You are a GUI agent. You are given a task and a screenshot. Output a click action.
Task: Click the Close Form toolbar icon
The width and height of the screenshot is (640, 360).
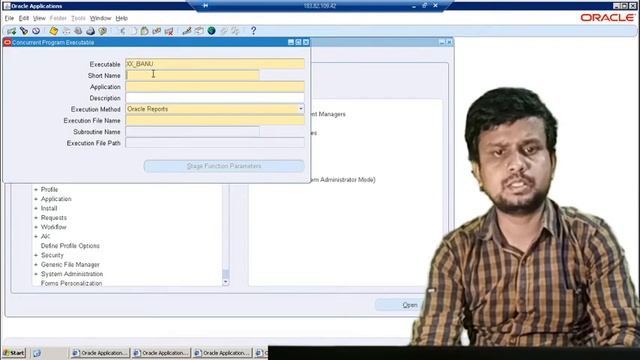102,31
